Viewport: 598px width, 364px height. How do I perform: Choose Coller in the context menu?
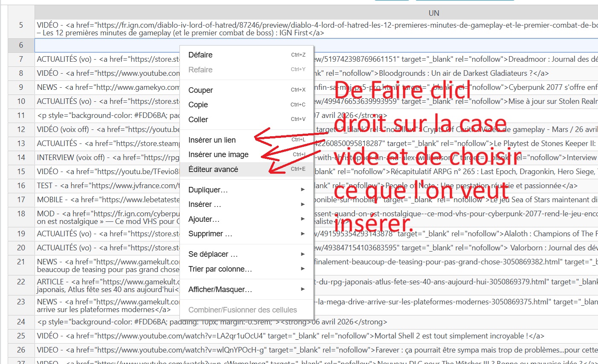[247, 120]
